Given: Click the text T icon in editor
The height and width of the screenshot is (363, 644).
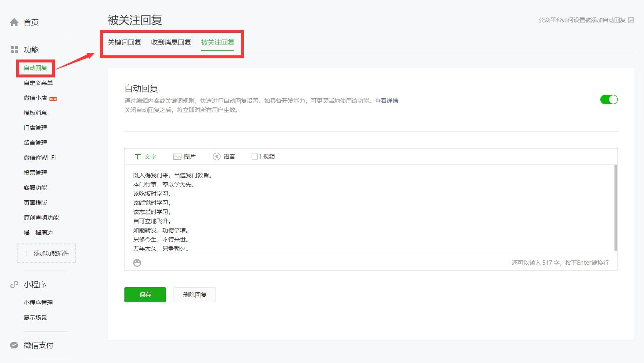Looking at the screenshot, I should 137,157.
